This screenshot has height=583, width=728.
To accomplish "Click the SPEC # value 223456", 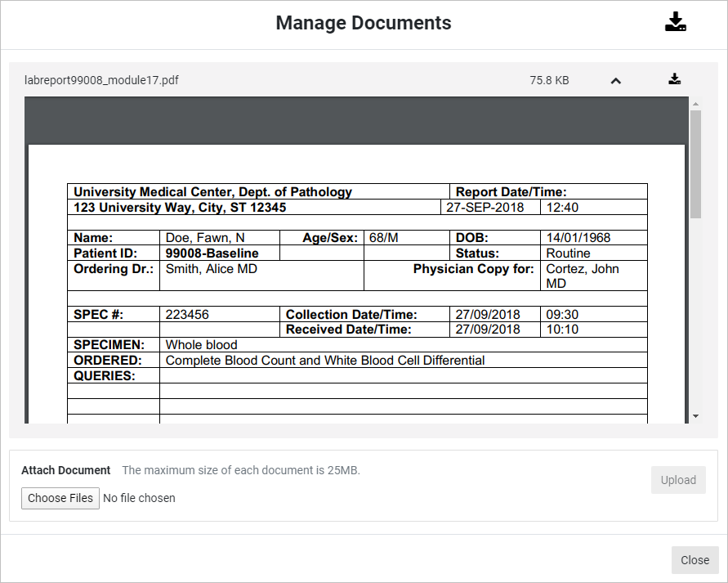I will 186,314.
